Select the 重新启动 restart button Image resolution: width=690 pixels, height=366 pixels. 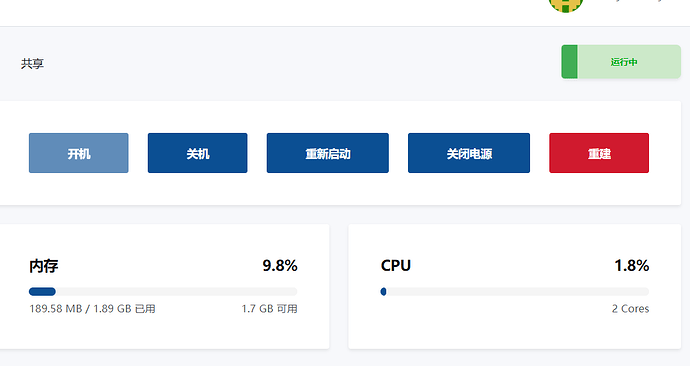coord(328,153)
